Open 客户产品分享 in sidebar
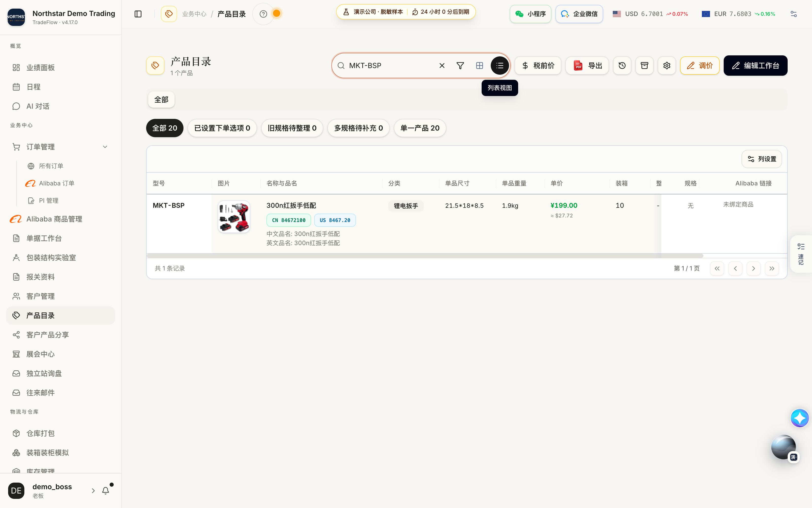The image size is (812, 508). tap(60, 335)
